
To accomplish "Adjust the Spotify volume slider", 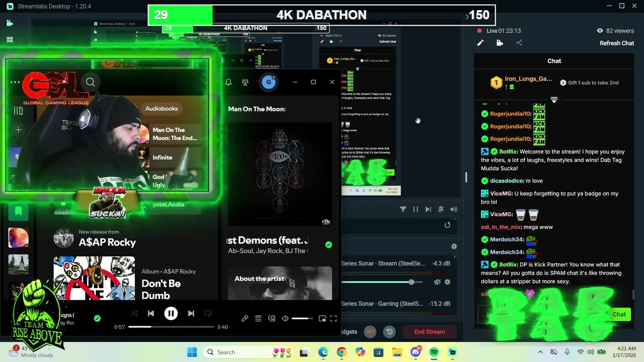I will (x=302, y=318).
